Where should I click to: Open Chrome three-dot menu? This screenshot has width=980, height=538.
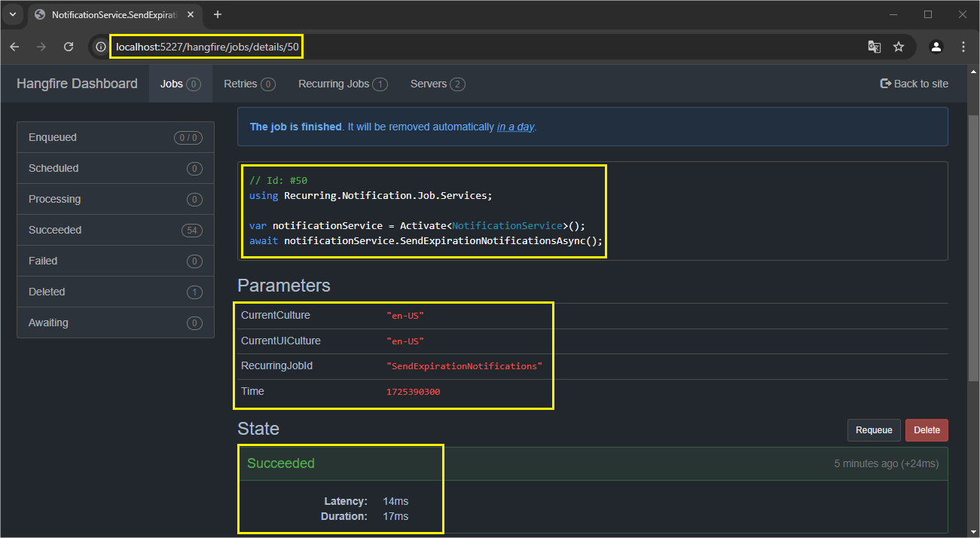963,47
